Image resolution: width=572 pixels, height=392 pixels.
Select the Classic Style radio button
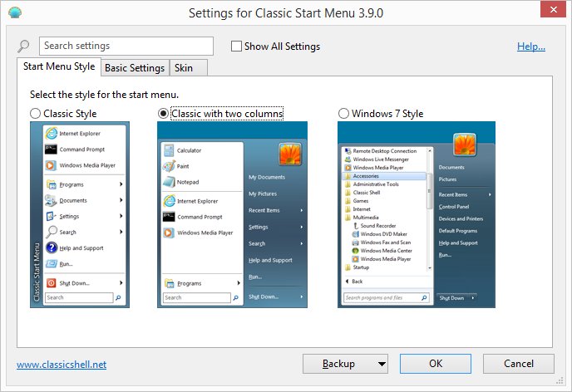coord(35,113)
